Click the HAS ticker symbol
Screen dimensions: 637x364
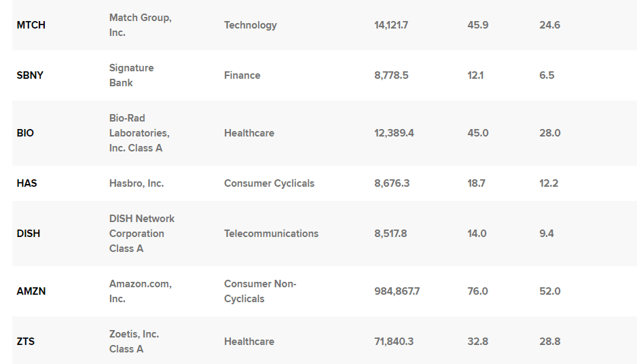coord(27,183)
